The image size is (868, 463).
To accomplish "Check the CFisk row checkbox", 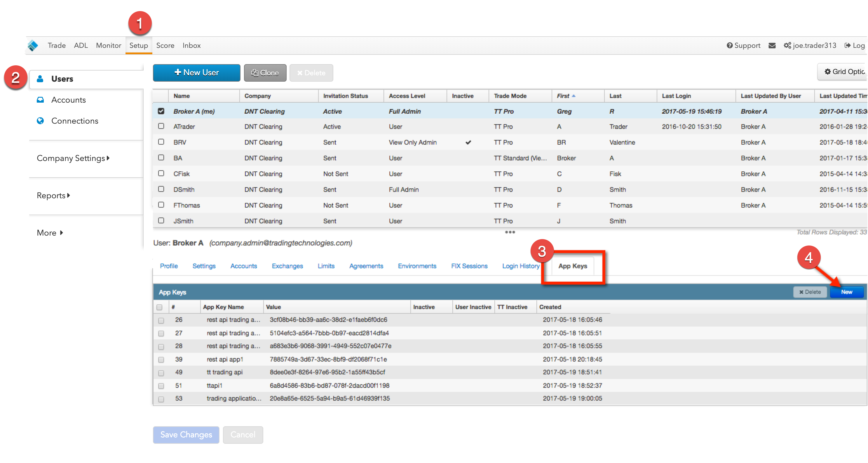I will [x=161, y=173].
